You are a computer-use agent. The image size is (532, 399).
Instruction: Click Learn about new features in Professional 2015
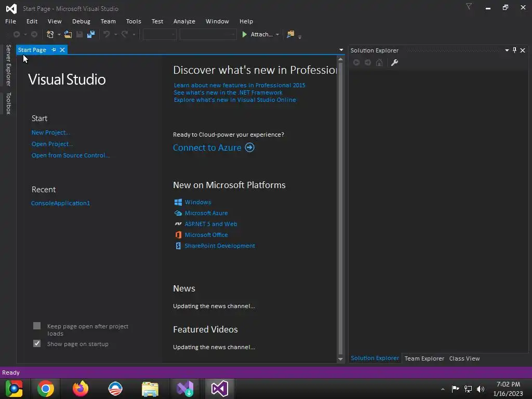240,85
